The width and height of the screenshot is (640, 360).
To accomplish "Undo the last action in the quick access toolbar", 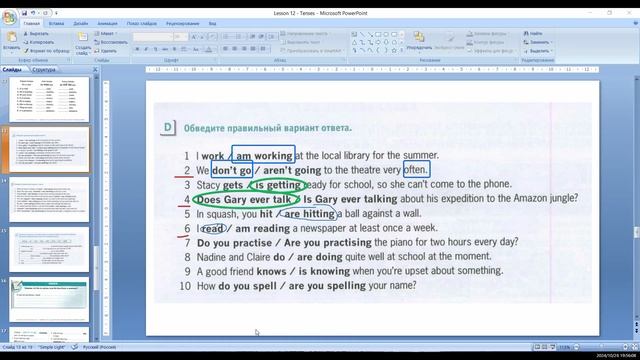I will [33, 13].
